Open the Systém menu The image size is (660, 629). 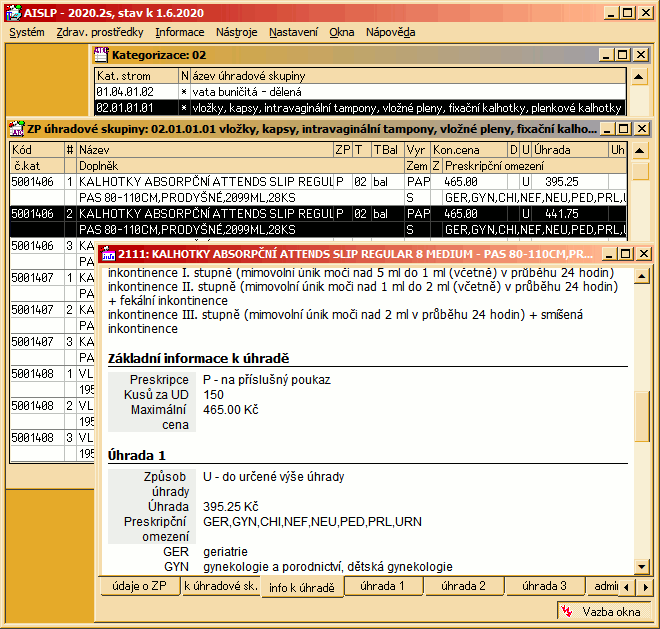click(x=27, y=32)
